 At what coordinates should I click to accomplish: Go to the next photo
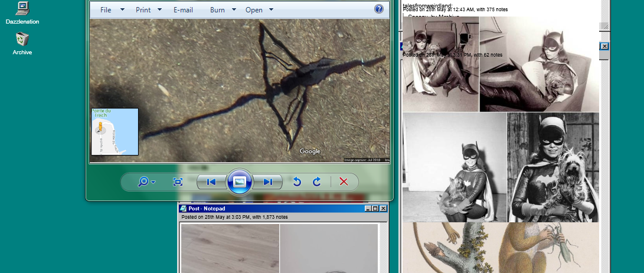pos(267,182)
